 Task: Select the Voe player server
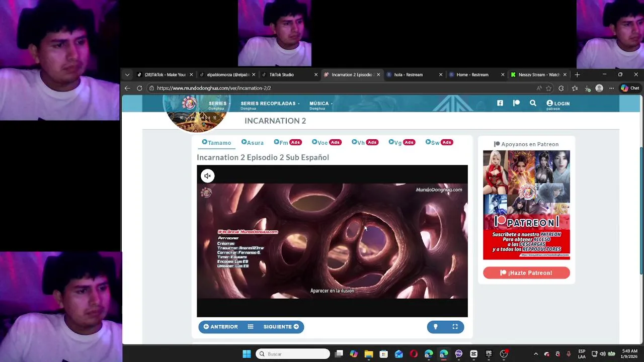coord(326,143)
